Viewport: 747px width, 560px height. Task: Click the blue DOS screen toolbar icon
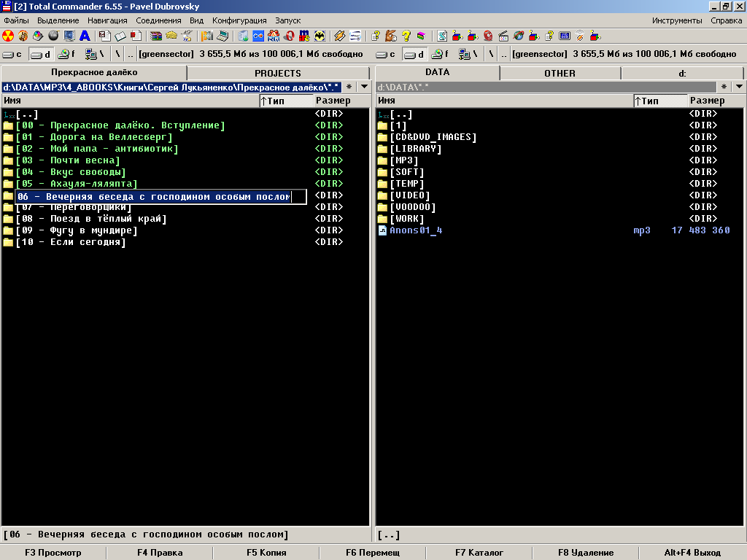tap(565, 36)
